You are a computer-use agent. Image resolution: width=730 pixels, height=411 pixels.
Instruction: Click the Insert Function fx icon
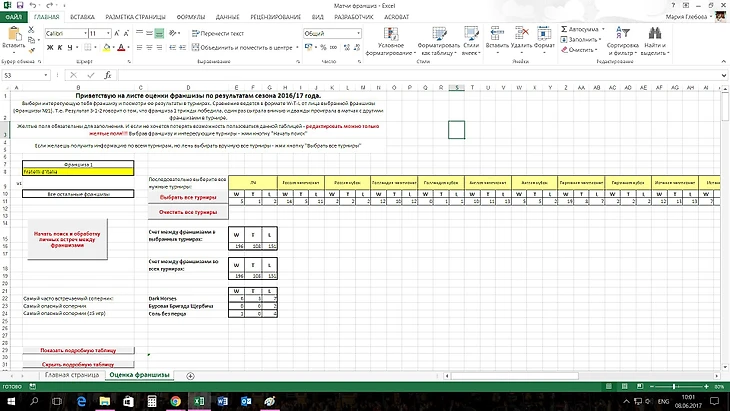point(110,75)
